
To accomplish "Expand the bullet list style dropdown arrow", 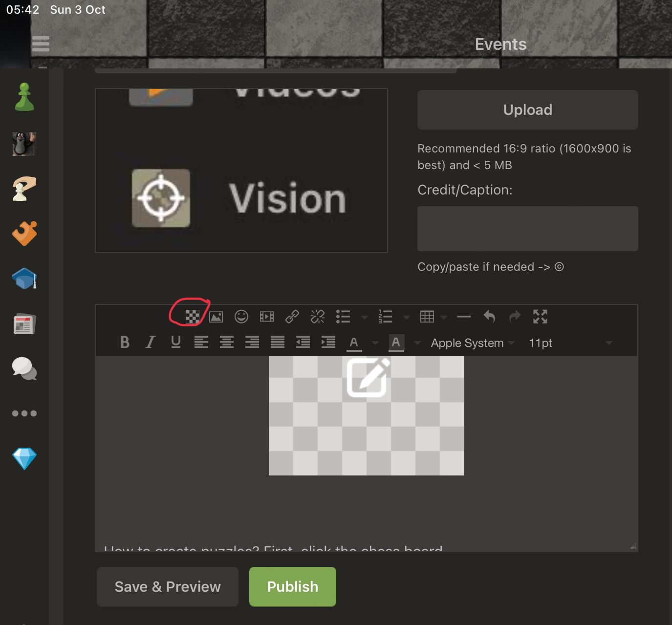I will click(x=364, y=317).
